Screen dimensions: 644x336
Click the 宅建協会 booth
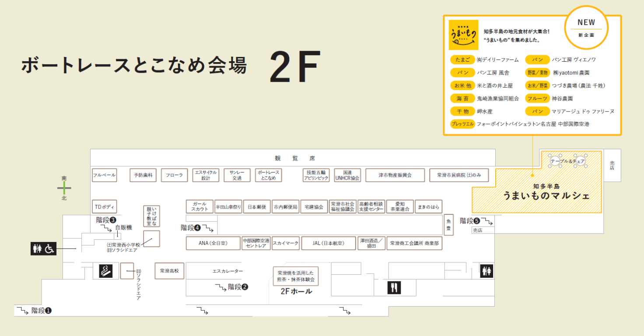tap(314, 206)
